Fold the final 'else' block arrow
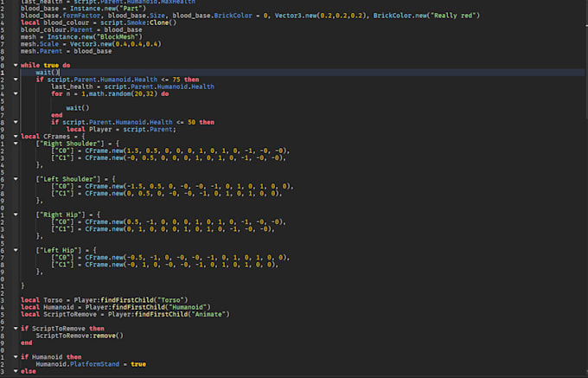The height and width of the screenshot is (378, 588). click(16, 371)
